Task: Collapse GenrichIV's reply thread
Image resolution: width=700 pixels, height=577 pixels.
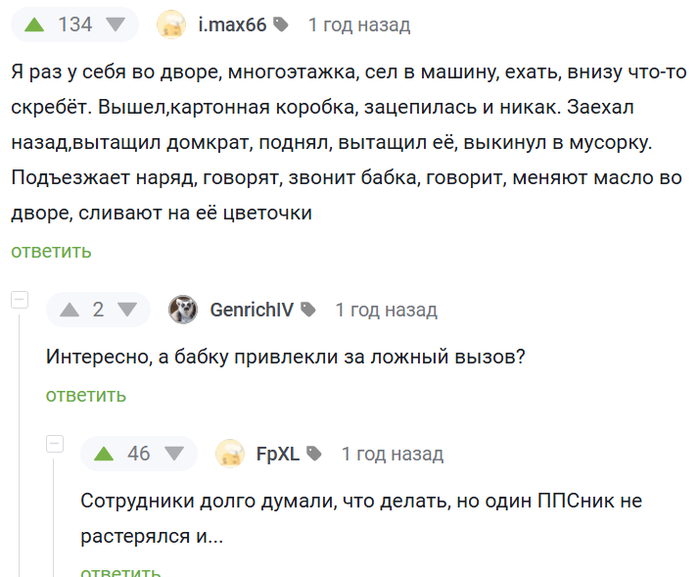Action: pyautogui.click(x=20, y=300)
